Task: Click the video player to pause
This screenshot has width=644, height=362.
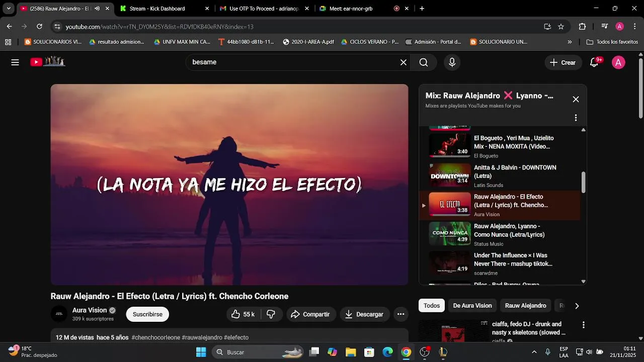Action: [x=229, y=185]
